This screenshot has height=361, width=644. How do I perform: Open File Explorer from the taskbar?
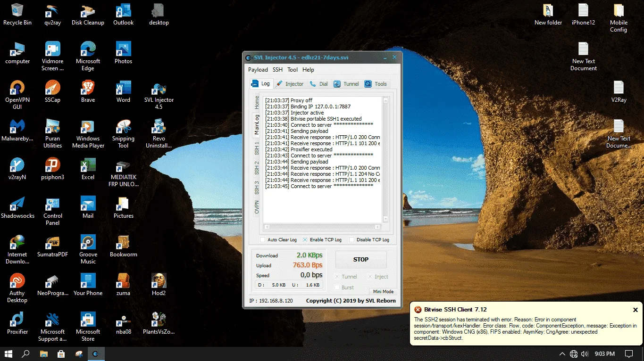point(43,353)
